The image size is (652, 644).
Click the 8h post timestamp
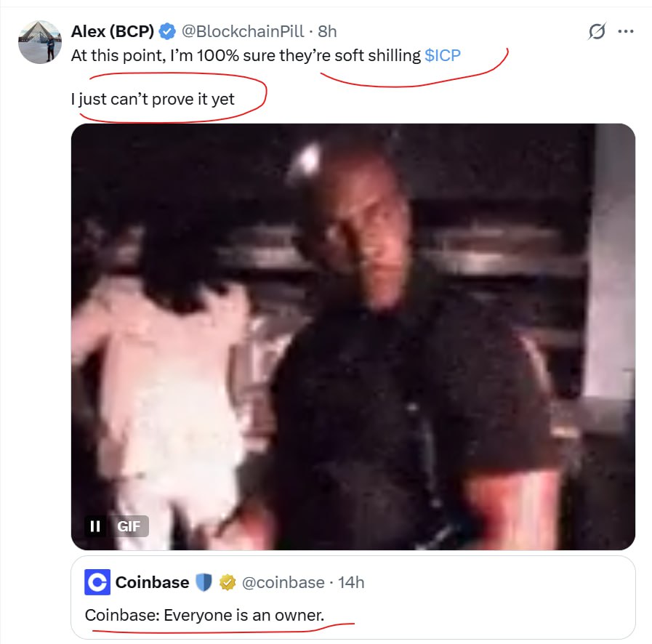[327, 31]
